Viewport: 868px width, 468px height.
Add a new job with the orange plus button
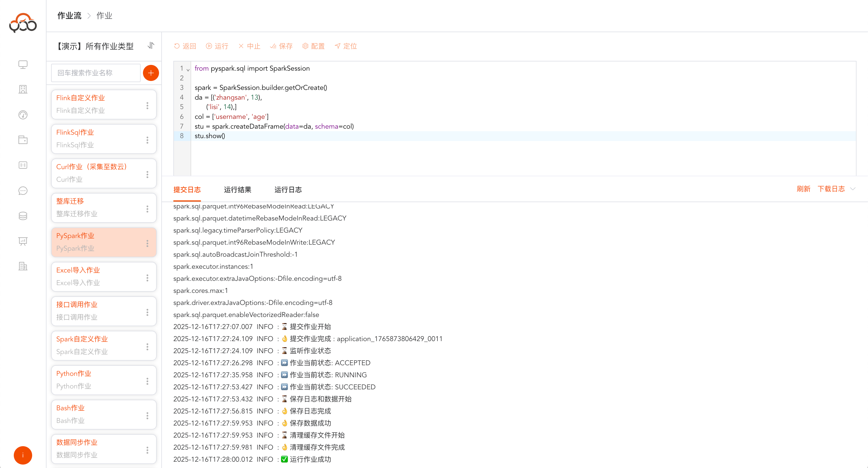tap(151, 73)
